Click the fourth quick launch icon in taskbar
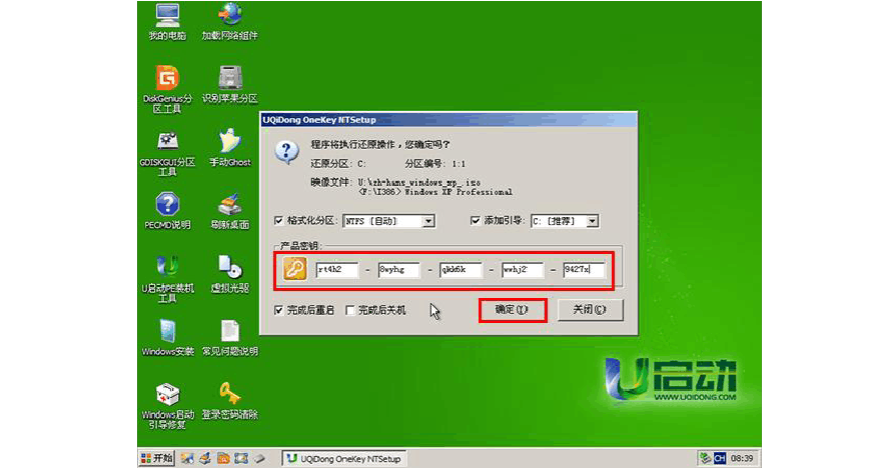Image resolution: width=893 pixels, height=468 pixels. coord(241,458)
